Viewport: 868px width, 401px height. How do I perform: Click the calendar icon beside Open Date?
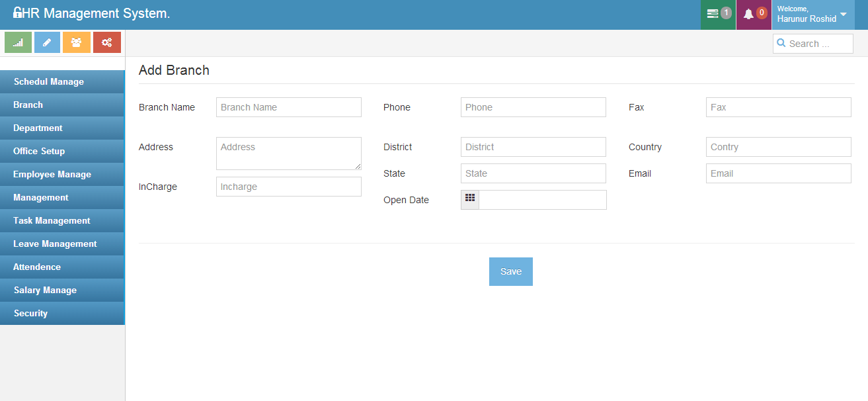(x=470, y=200)
